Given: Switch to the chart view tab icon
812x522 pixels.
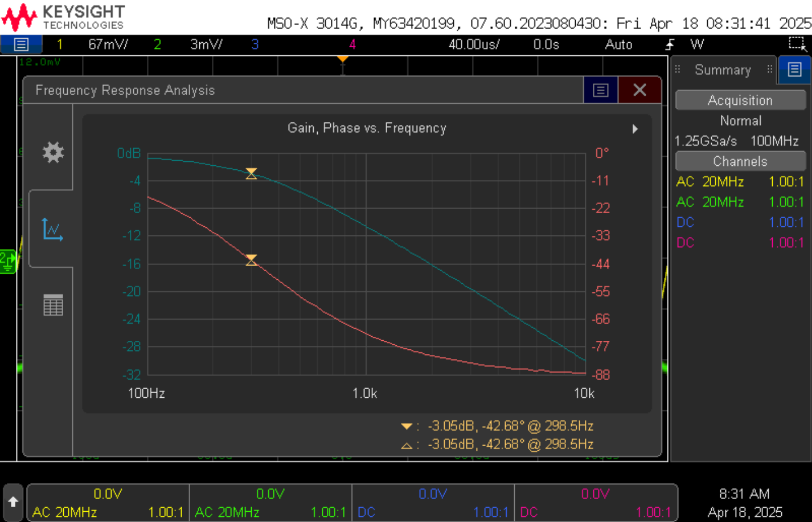Looking at the screenshot, I should [x=52, y=229].
